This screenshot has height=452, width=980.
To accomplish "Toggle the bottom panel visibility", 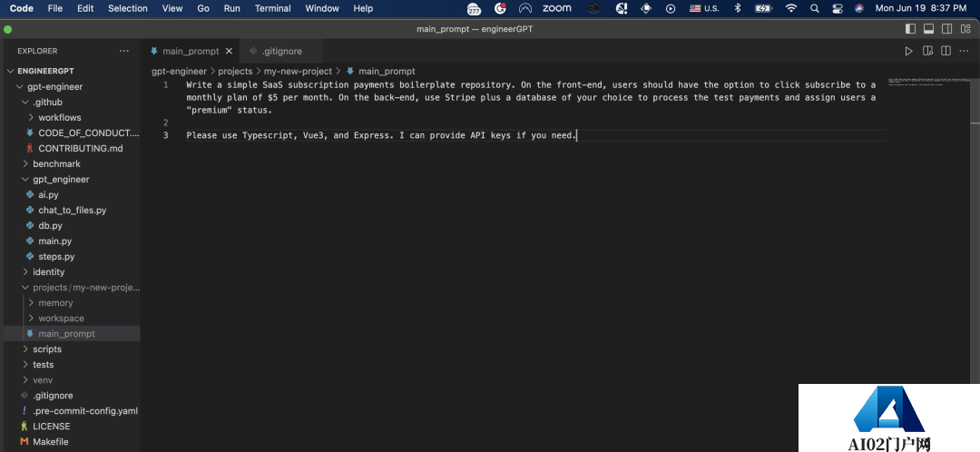I will tap(929, 29).
